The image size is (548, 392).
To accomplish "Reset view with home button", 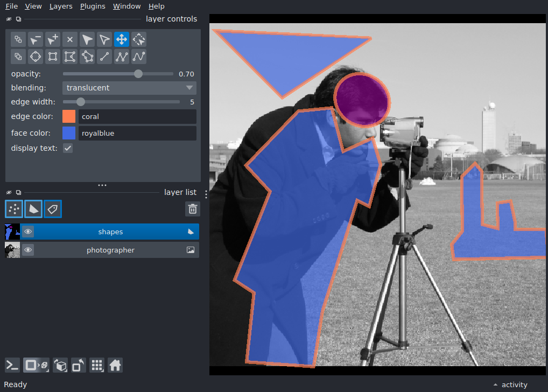I will (115, 366).
